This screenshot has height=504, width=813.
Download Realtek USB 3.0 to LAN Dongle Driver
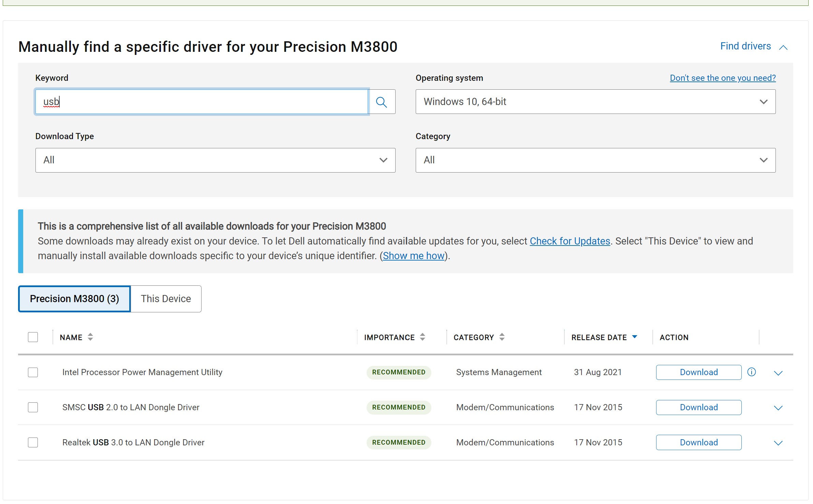tap(698, 443)
